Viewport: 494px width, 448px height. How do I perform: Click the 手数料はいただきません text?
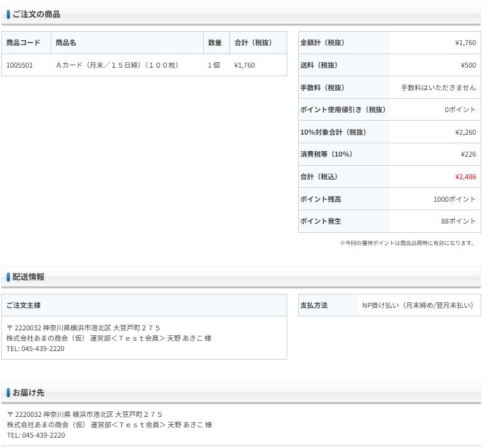438,88
